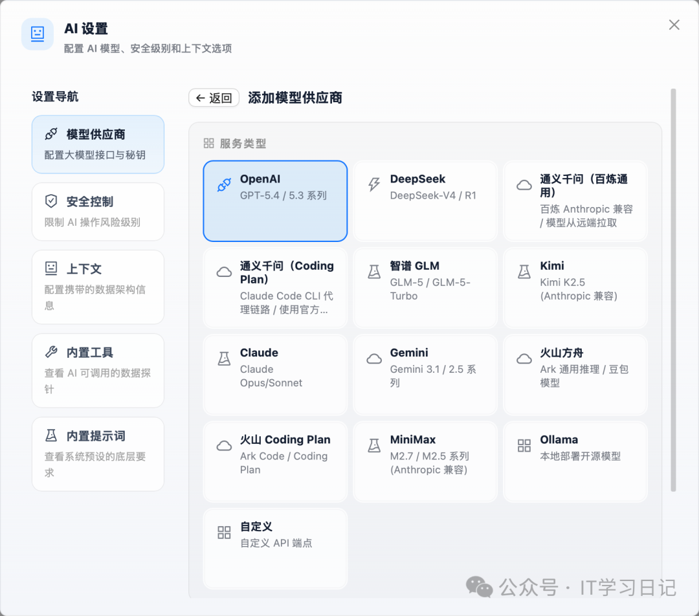Select the 自定义 provider title
This screenshot has height=616, width=699.
[x=256, y=527]
